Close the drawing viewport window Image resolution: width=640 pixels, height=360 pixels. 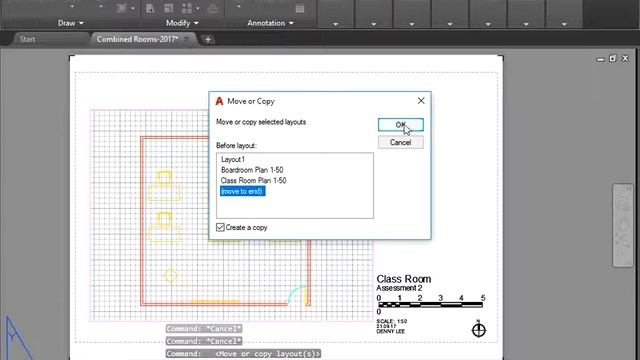tap(625, 58)
